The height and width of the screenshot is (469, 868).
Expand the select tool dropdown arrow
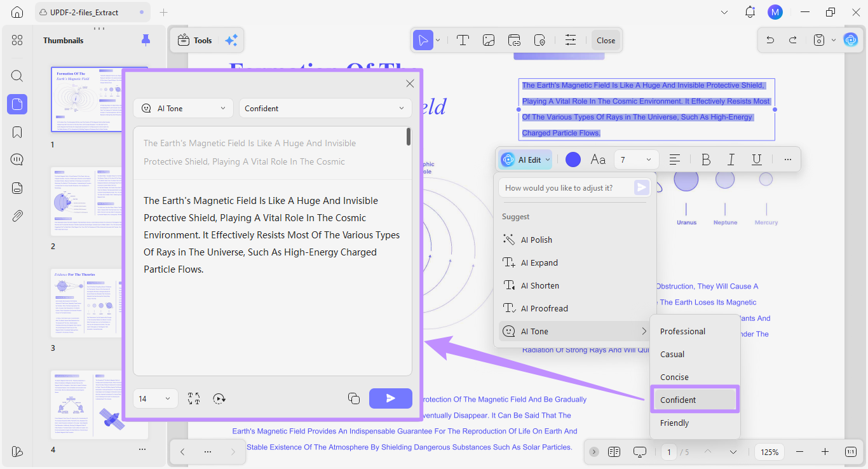438,40
